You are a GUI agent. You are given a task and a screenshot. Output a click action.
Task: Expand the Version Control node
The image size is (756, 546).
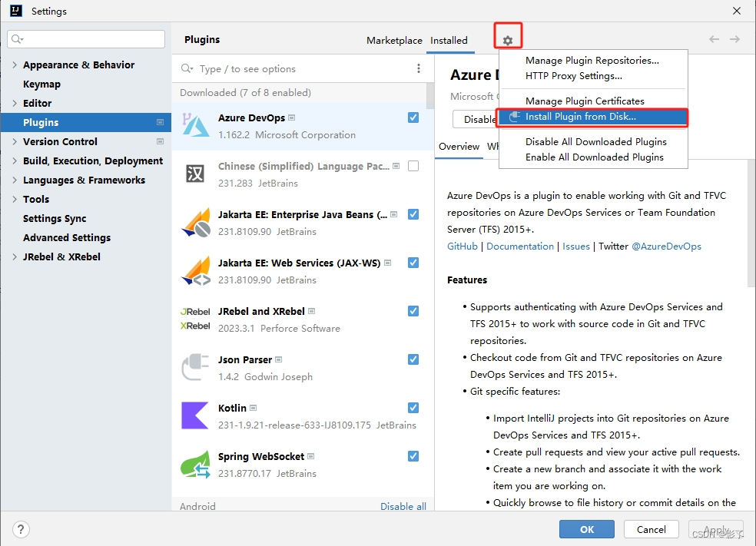tap(15, 141)
